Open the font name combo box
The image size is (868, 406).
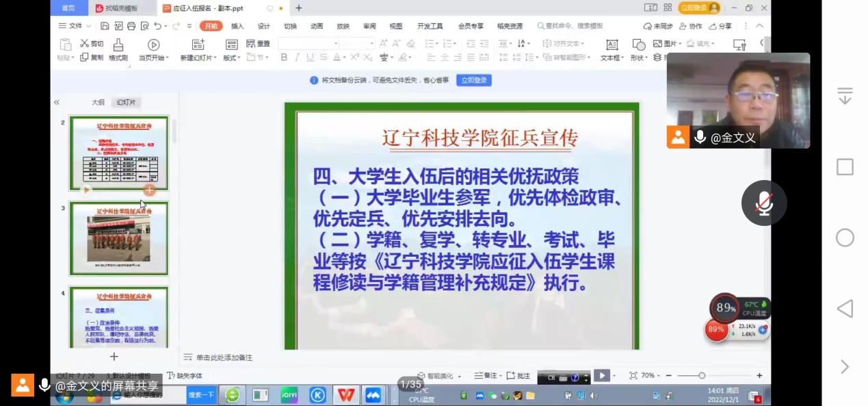tap(308, 43)
